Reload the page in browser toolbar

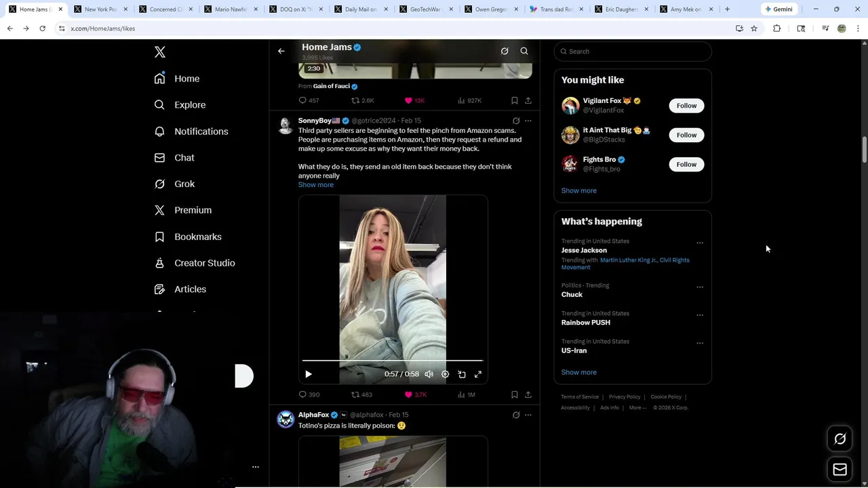pos(42,28)
